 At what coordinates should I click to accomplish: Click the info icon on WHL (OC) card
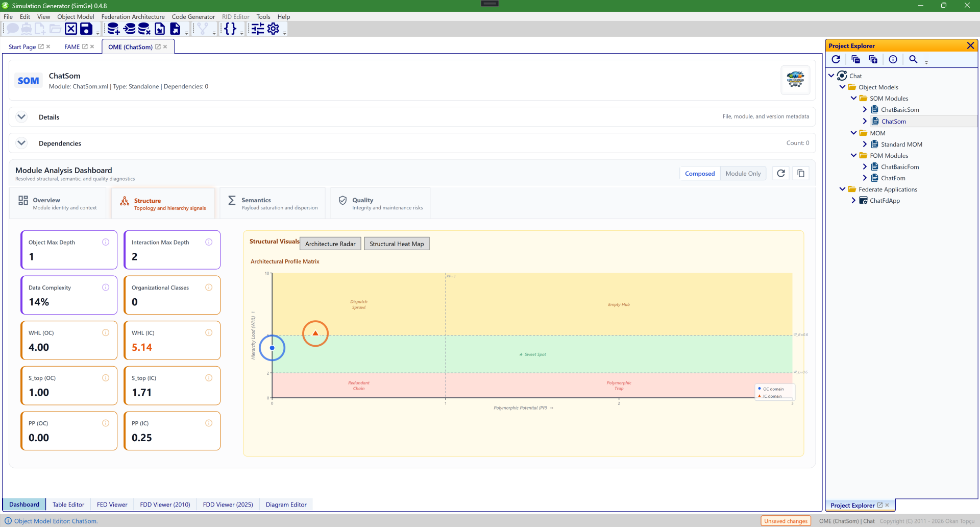tap(106, 332)
